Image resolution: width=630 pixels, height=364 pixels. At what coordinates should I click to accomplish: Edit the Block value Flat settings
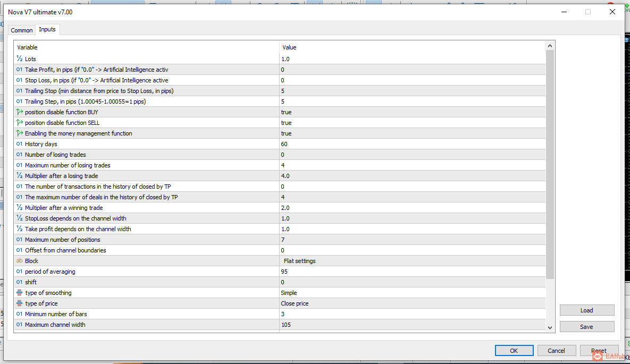[412, 261]
